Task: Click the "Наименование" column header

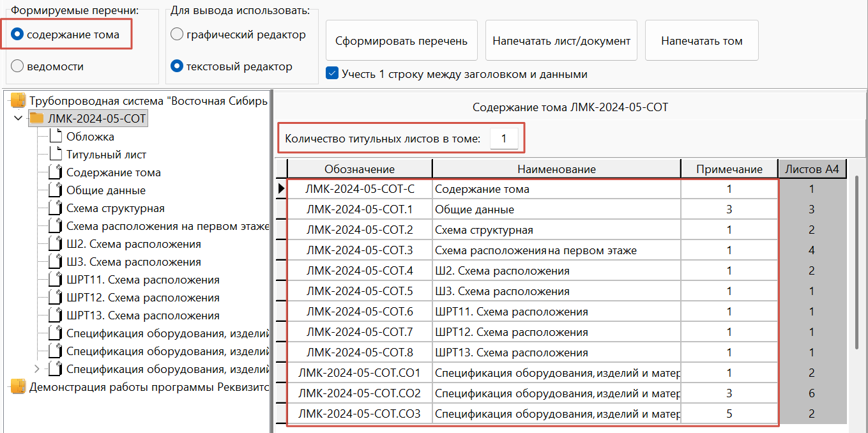Action: (x=556, y=169)
